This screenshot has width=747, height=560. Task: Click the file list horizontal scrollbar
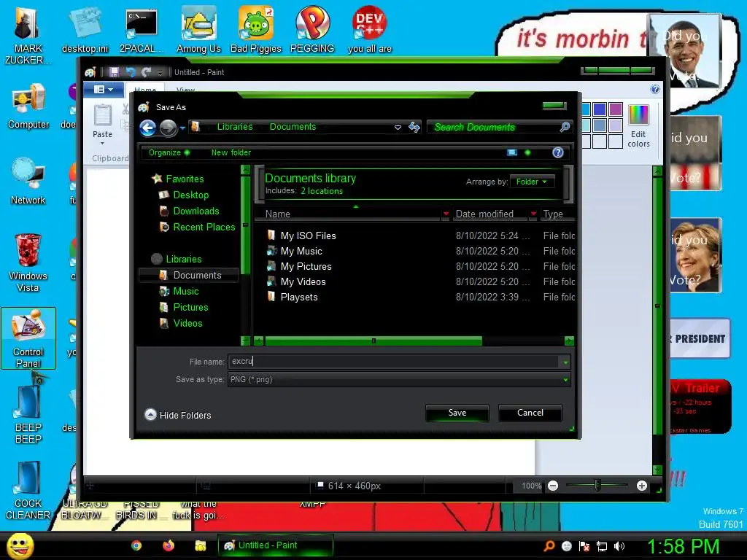pyautogui.click(x=373, y=341)
